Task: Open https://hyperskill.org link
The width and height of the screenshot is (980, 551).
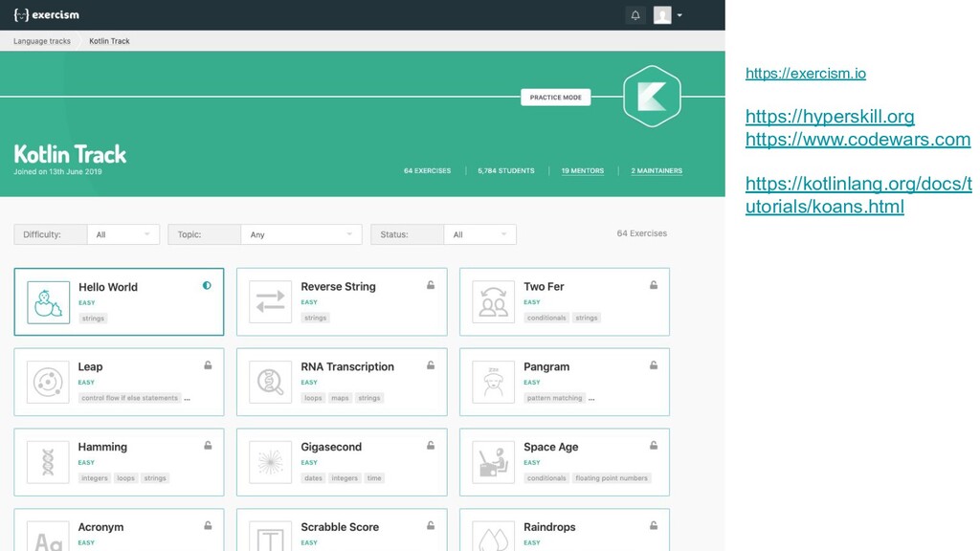Action: (830, 116)
